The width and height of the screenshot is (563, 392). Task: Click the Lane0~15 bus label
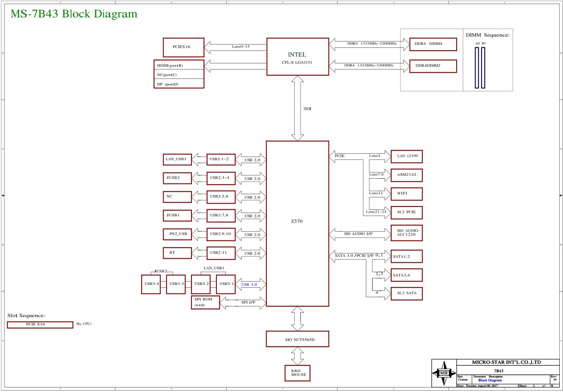241,47
